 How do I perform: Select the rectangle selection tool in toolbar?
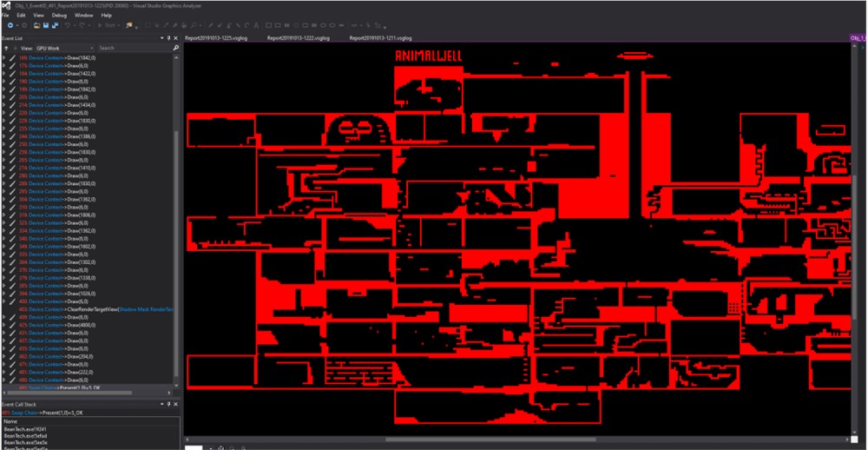coord(148,25)
